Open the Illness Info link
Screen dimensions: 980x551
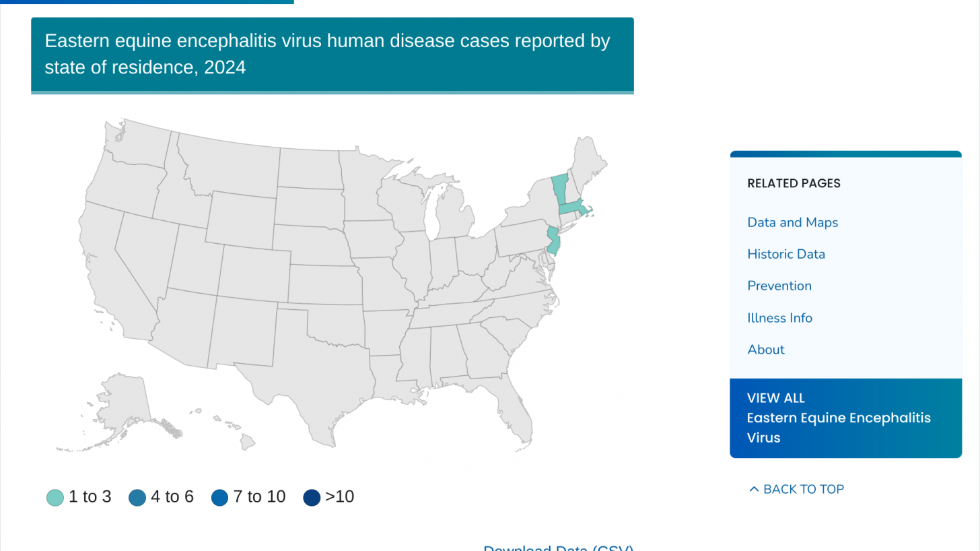coord(779,318)
